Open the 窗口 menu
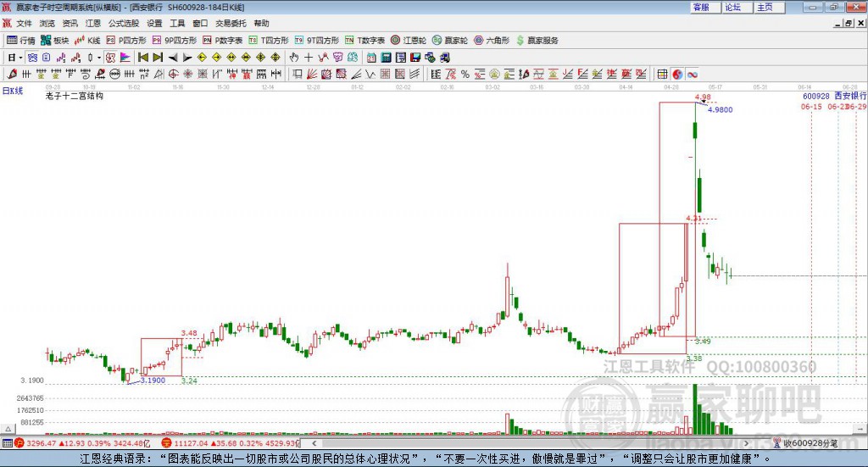This screenshot has height=467, width=868. click(200, 23)
